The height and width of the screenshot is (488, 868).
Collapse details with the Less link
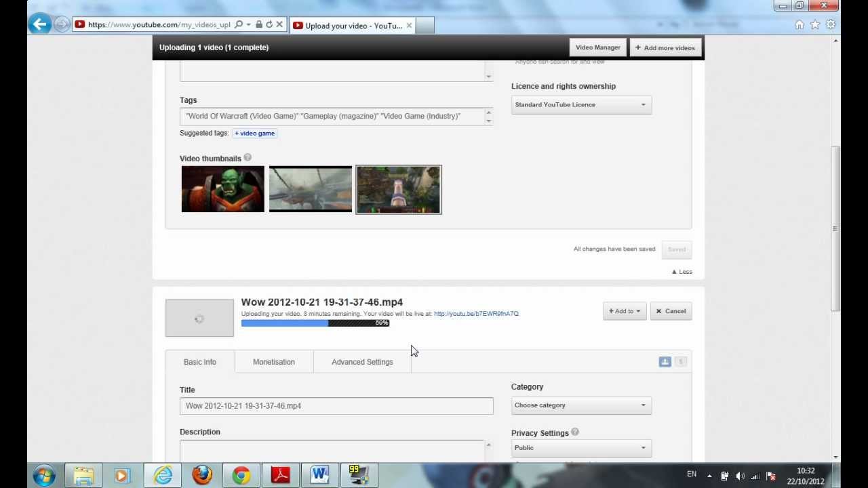tap(682, 272)
